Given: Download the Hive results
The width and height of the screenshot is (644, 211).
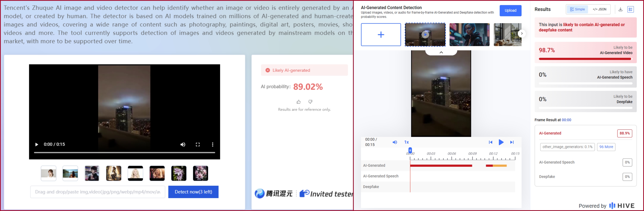Looking at the screenshot, I should tap(620, 9).
